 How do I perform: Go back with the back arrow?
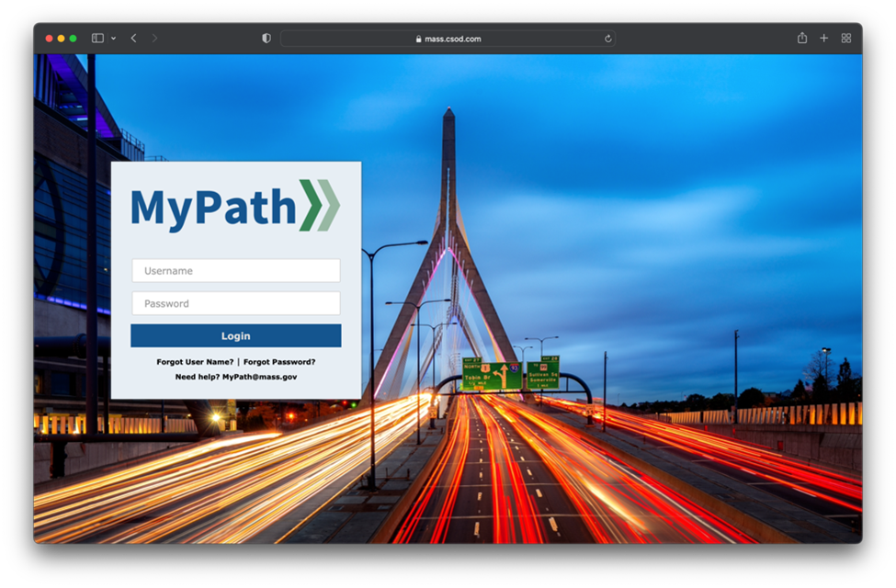(x=133, y=39)
